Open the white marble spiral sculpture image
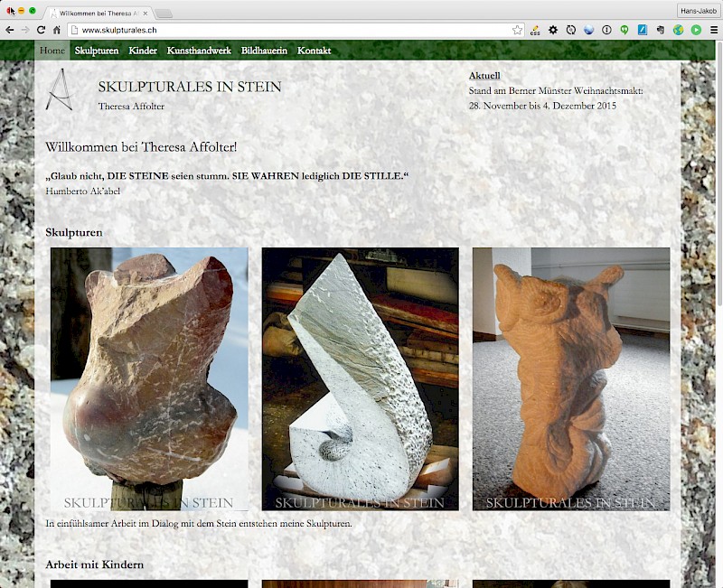The height and width of the screenshot is (588, 723). [x=360, y=378]
